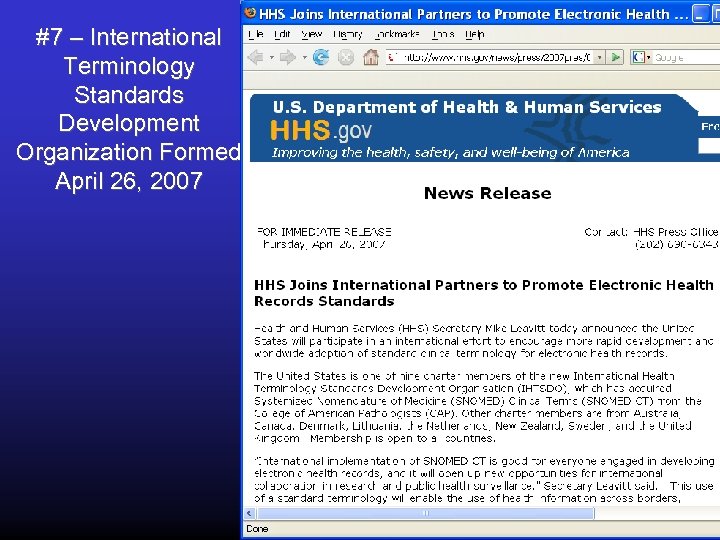
Task: Open the Tools menu
Action: tap(443, 34)
